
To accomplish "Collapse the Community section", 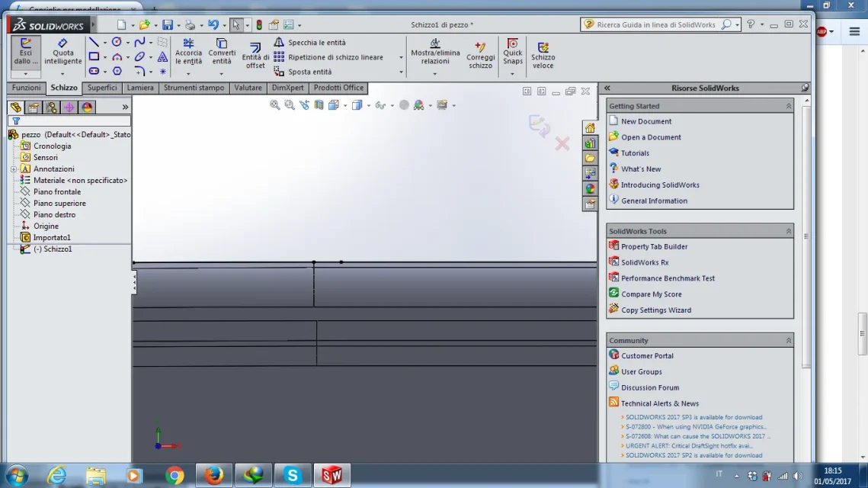I will 788,340.
